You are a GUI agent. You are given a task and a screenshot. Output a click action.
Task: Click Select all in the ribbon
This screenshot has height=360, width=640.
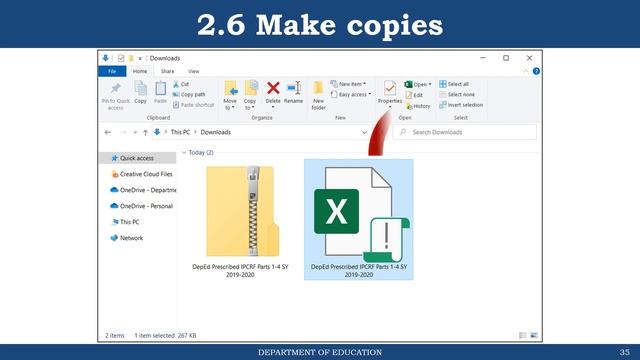tap(454, 84)
